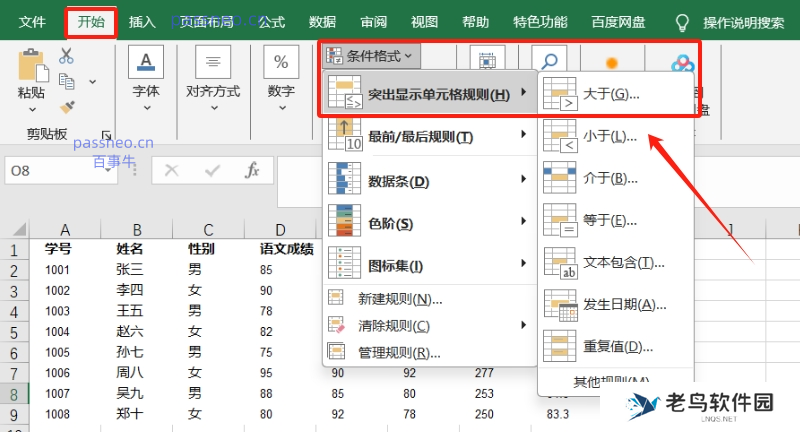Open the clipboard 剪贴板 dialog launcher
Viewport: 800px width, 432px height.
point(106,135)
